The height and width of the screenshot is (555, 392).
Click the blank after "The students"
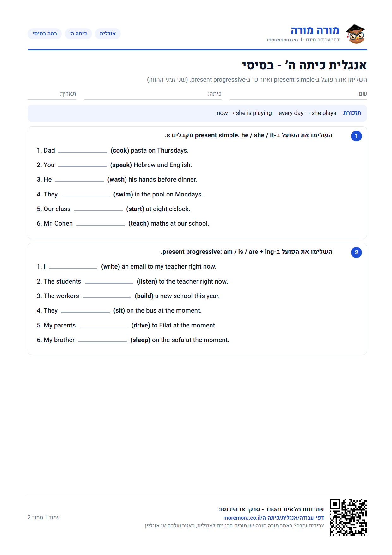coord(109,282)
